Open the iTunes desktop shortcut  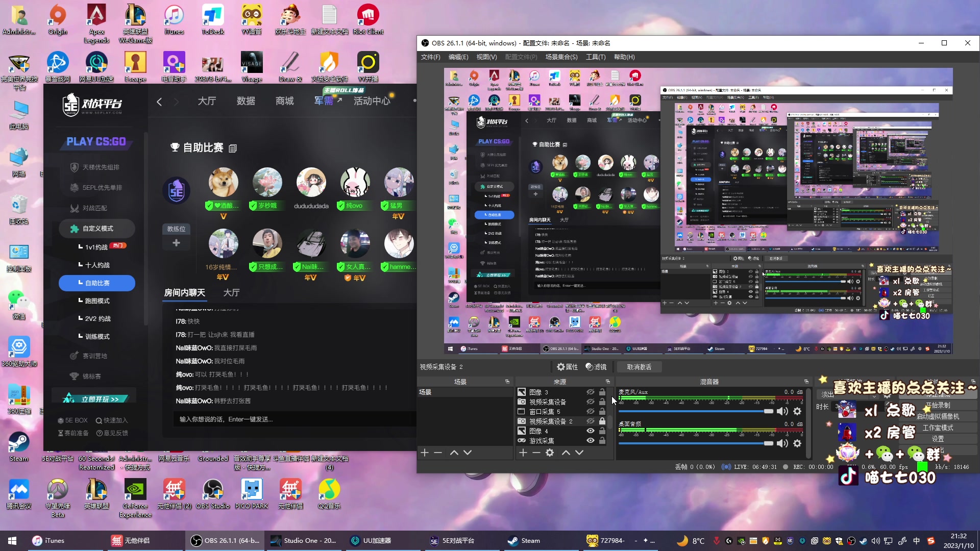(174, 19)
